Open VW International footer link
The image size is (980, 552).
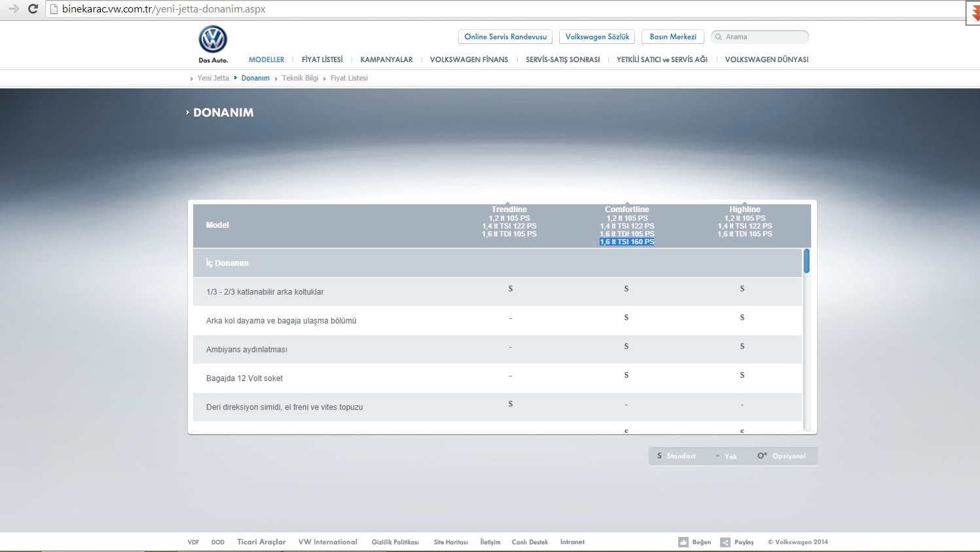pyautogui.click(x=327, y=542)
